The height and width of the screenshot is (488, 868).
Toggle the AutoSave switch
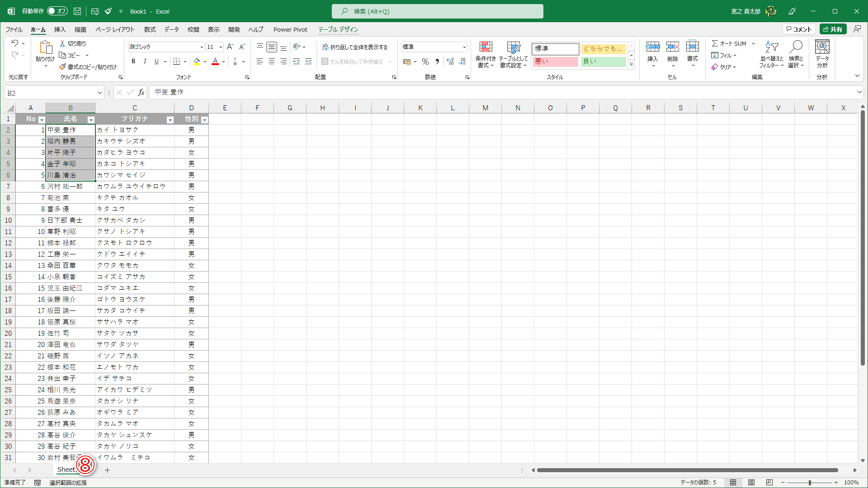[57, 11]
